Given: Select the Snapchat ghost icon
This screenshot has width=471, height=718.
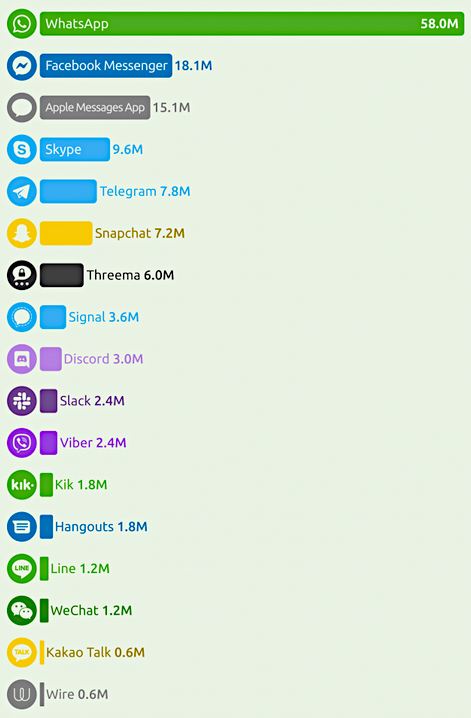Looking at the screenshot, I should (22, 234).
